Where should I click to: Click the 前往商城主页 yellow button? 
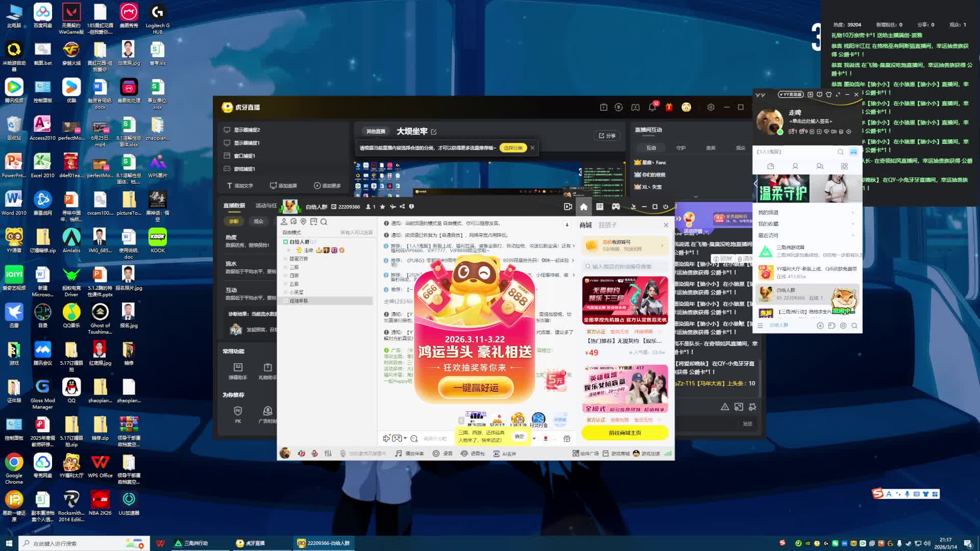625,433
